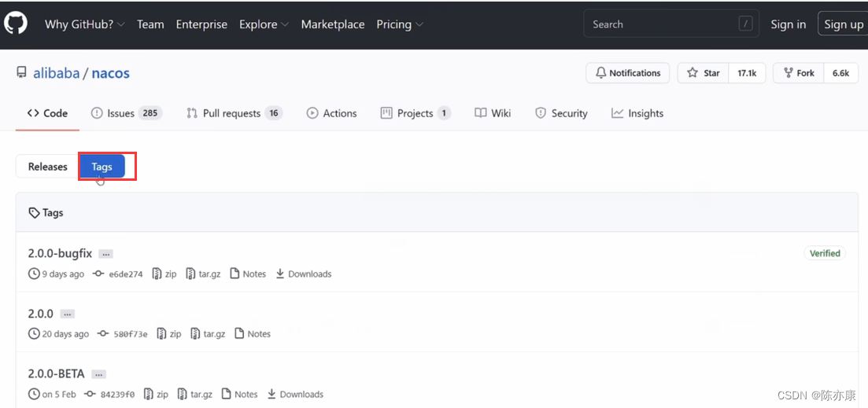The width and height of the screenshot is (868, 408).
Task: Expand the ellipsis next to 2.0.0-bugfix
Action: tap(105, 254)
